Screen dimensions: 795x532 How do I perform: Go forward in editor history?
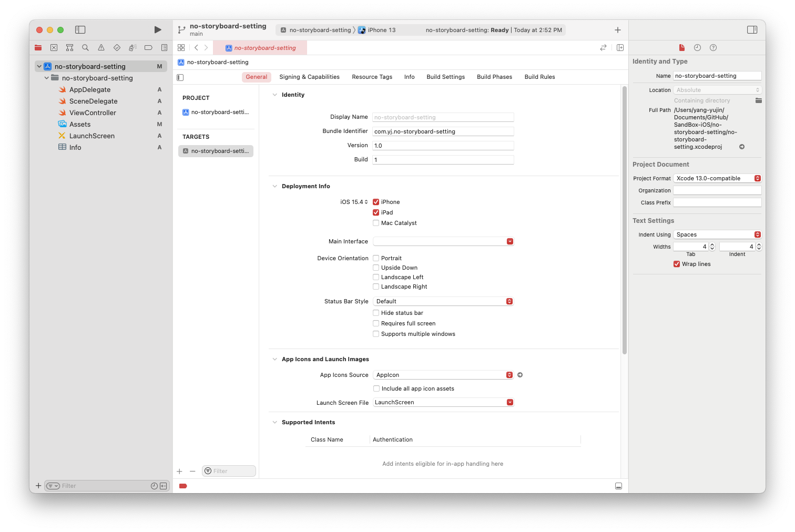tap(206, 48)
